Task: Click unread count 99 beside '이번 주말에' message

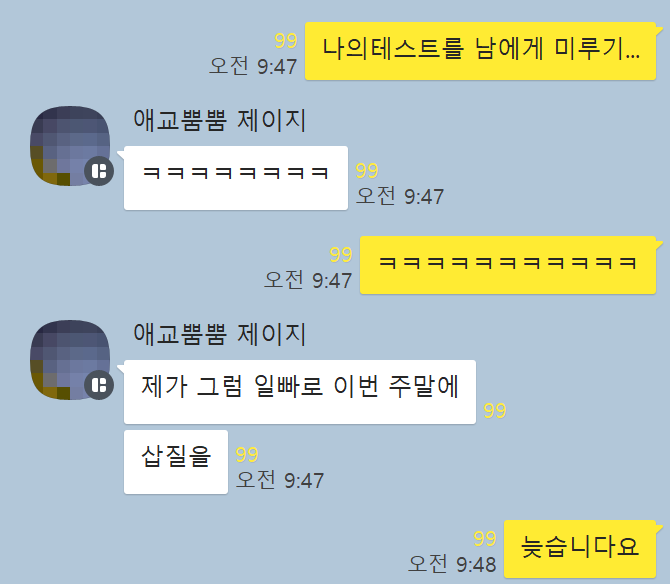Action: click(x=495, y=411)
